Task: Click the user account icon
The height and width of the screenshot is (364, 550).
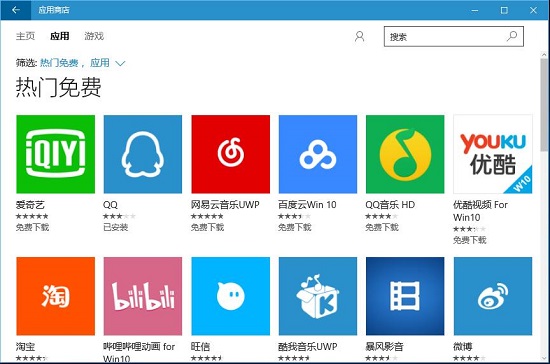Action: (359, 36)
